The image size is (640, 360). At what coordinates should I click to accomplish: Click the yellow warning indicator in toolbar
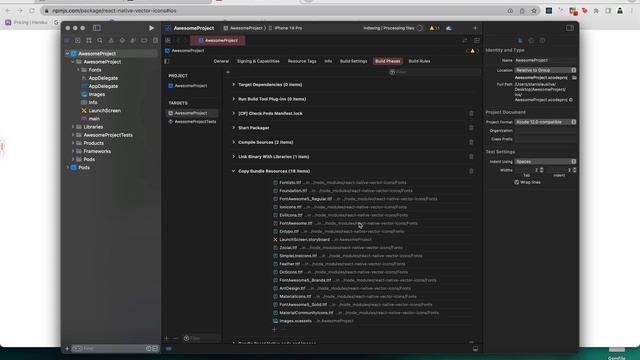(x=433, y=28)
